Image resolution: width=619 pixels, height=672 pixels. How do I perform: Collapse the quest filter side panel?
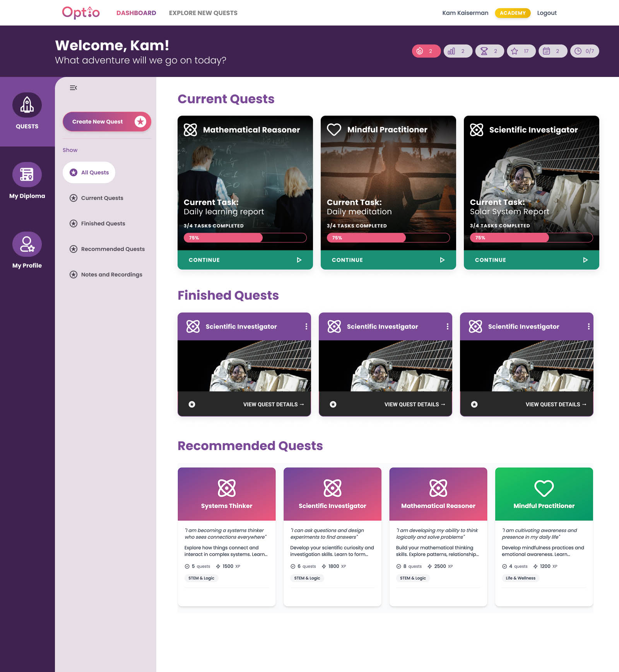[73, 88]
